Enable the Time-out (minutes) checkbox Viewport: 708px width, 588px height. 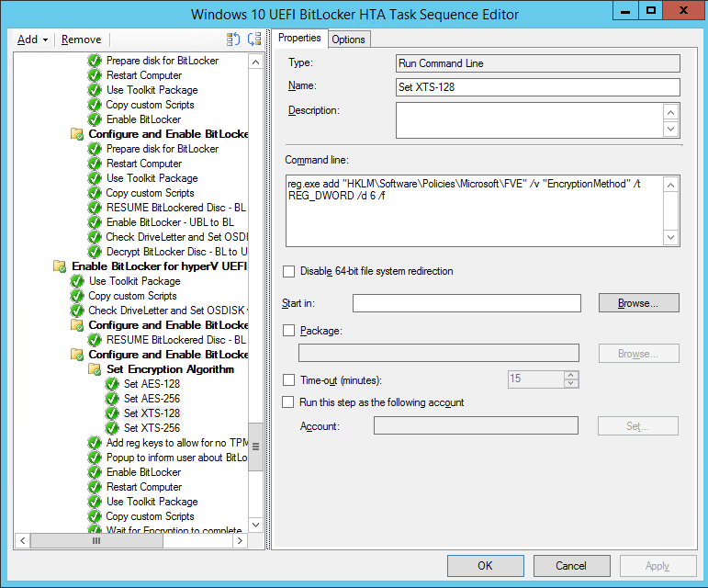[x=288, y=379]
